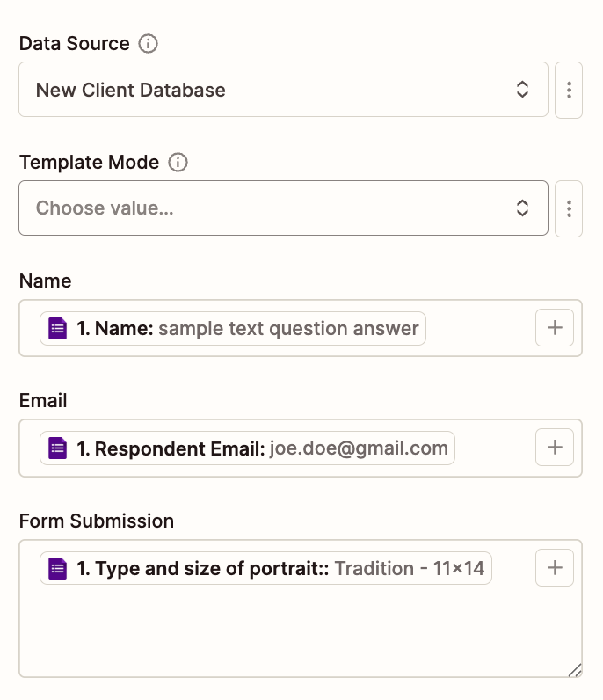Viewport: 603px width, 700px height.
Task: Click the Data Source info icon
Action: [149, 44]
